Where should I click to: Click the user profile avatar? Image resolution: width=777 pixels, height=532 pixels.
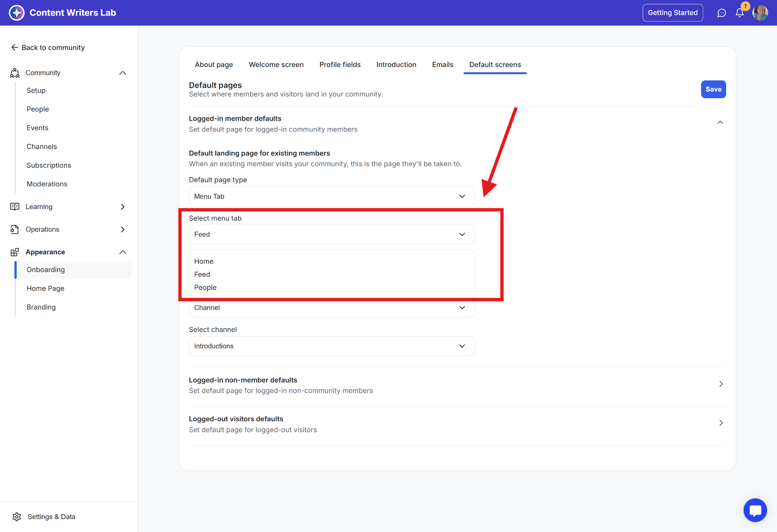760,13
